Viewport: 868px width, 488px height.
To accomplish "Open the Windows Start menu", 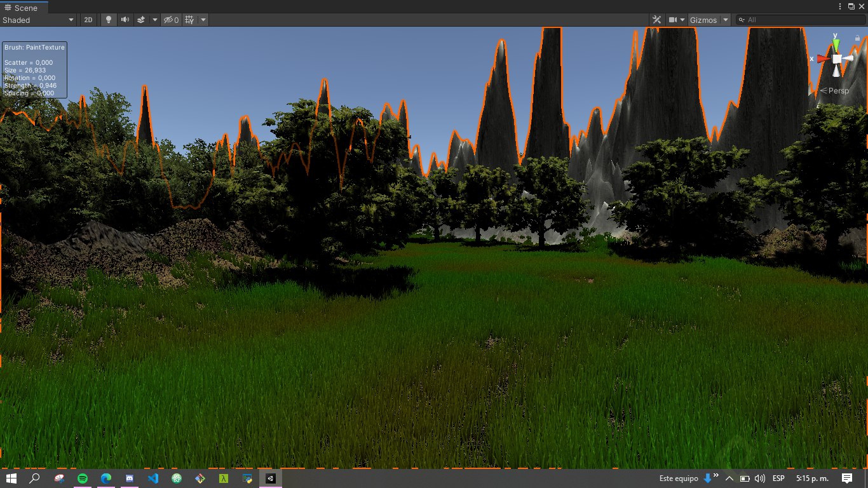I will 11,478.
